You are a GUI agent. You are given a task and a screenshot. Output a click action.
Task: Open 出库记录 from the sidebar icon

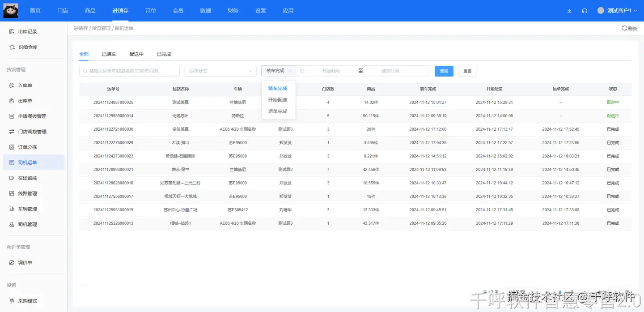pyautogui.click(x=12, y=32)
